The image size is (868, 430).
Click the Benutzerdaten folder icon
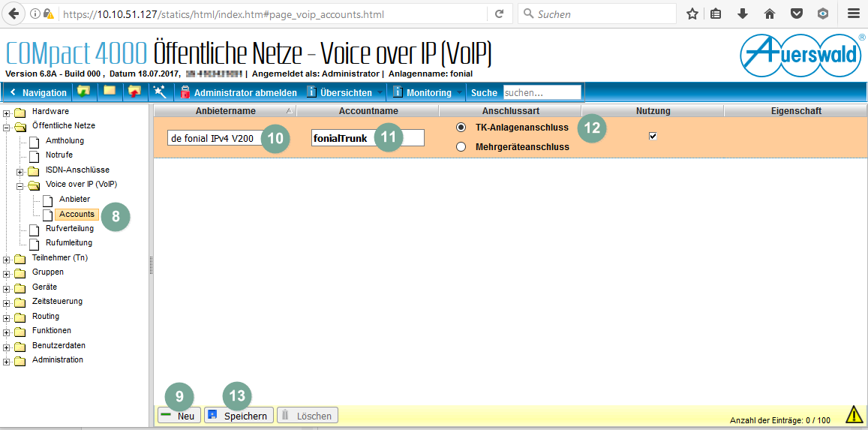(x=20, y=347)
